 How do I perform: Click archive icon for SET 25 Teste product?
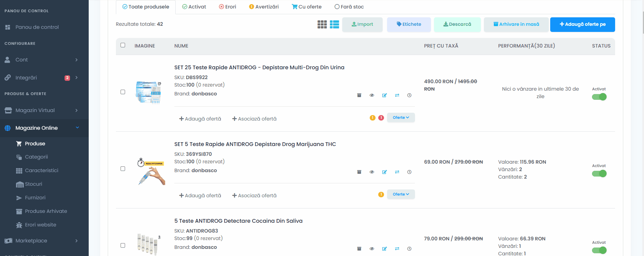coord(359,95)
